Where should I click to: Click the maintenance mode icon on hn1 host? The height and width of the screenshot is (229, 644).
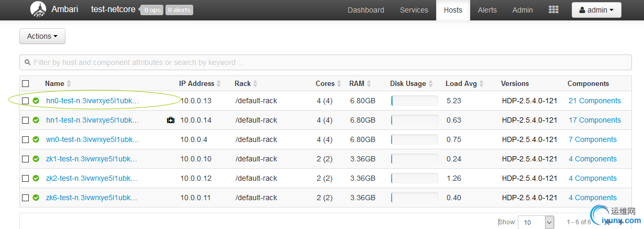coord(170,121)
